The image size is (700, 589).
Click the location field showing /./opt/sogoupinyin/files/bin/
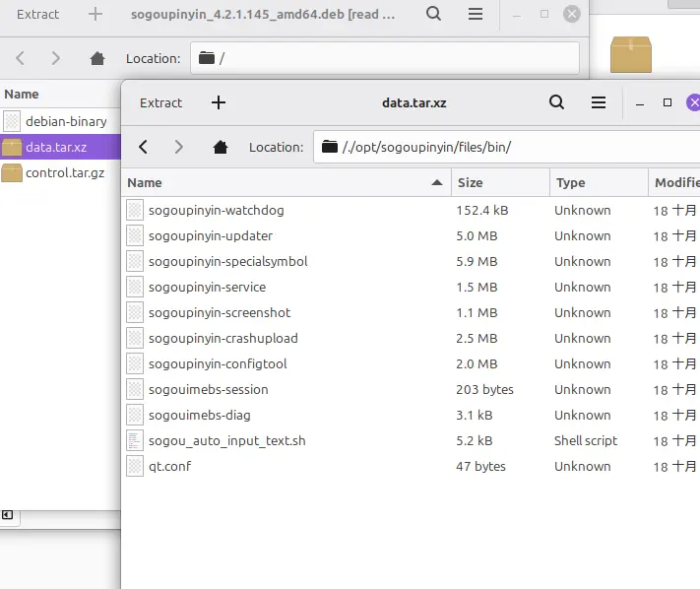tap(507, 147)
